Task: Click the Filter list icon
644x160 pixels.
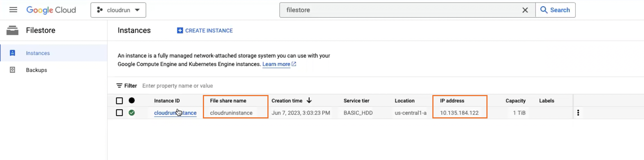Action: click(119, 86)
